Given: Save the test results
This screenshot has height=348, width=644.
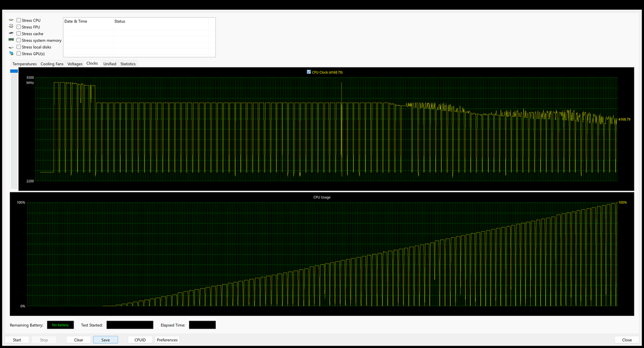Looking at the screenshot, I should click(x=105, y=339).
